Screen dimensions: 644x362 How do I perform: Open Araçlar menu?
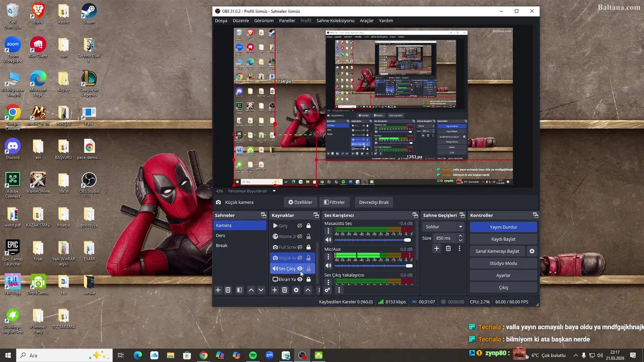click(x=367, y=21)
